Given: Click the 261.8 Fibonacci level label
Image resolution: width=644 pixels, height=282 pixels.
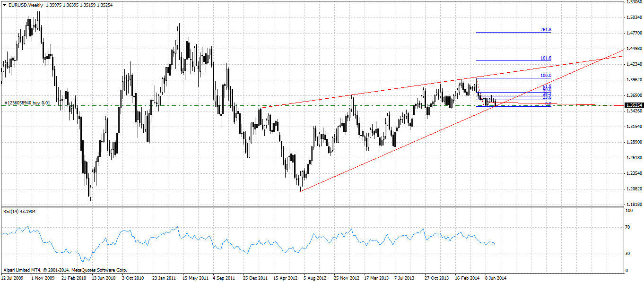Looking at the screenshot, I should click(546, 30).
